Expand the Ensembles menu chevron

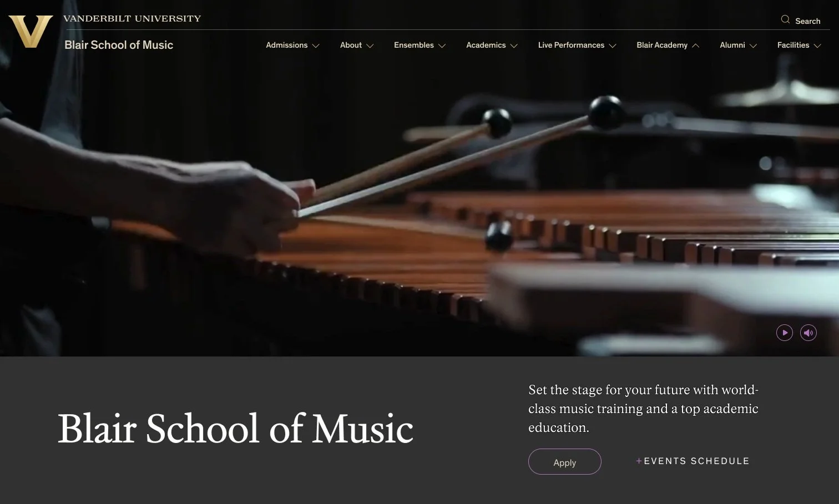click(x=442, y=46)
